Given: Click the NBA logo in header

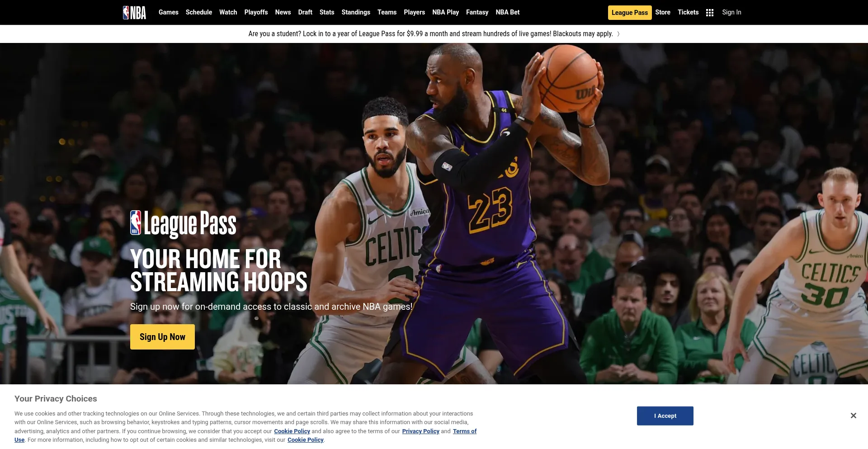Looking at the screenshot, I should point(134,13).
